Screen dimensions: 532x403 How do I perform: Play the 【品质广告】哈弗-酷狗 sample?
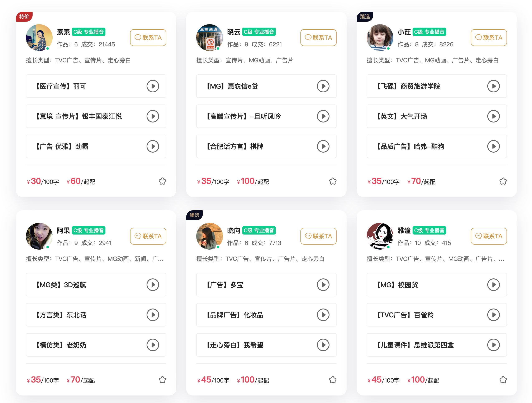[493, 146]
